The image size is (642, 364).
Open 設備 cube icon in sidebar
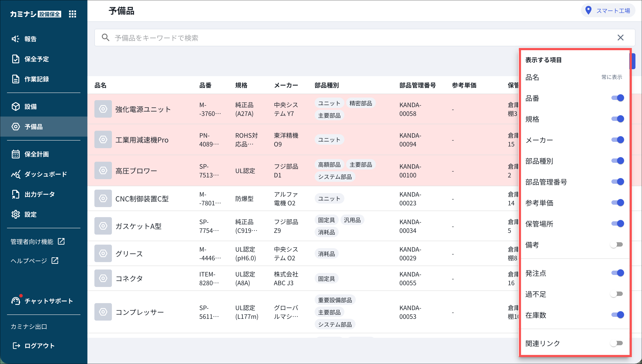click(x=16, y=106)
